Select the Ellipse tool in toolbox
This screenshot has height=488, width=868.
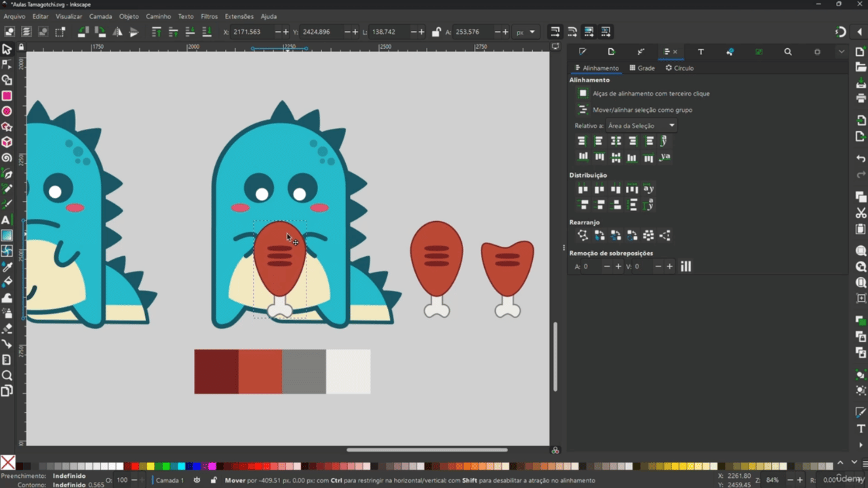coord(7,111)
